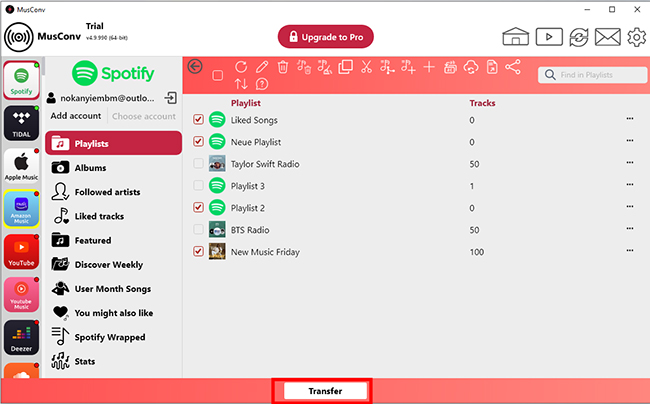650x404 pixels.
Task: Click the calendar schedule icon in toolbar
Action: 450,67
